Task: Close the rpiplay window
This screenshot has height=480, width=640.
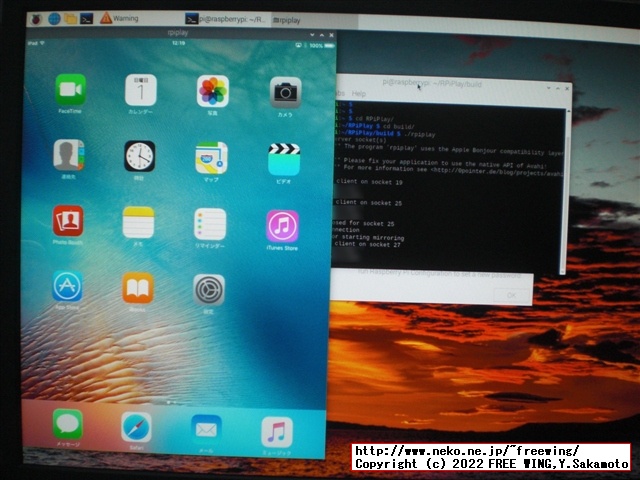Action: (331, 36)
